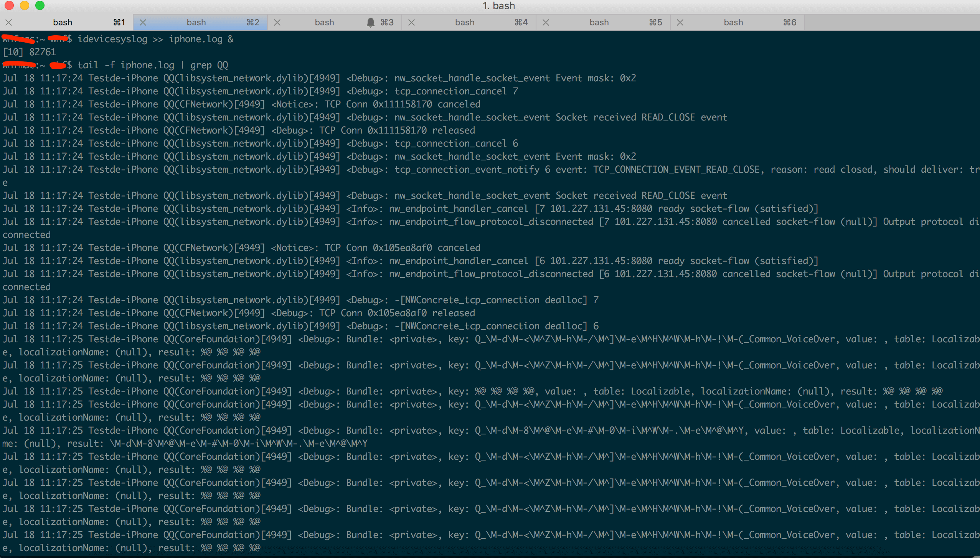This screenshot has width=980, height=558.
Task: Click the yellow minimize window button
Action: pyautogui.click(x=25, y=5)
